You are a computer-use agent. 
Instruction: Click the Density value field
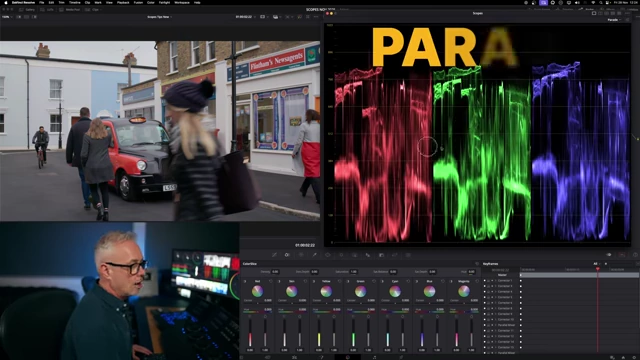pos(275,272)
